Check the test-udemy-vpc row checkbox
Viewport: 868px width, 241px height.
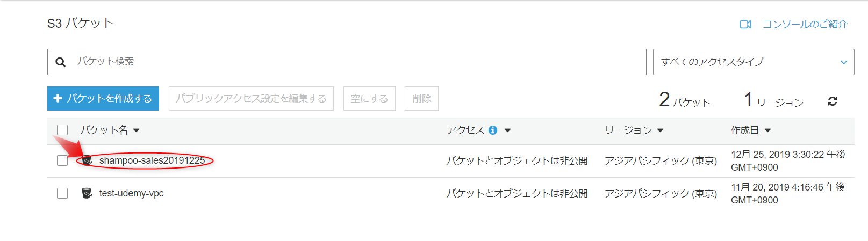pos(62,193)
